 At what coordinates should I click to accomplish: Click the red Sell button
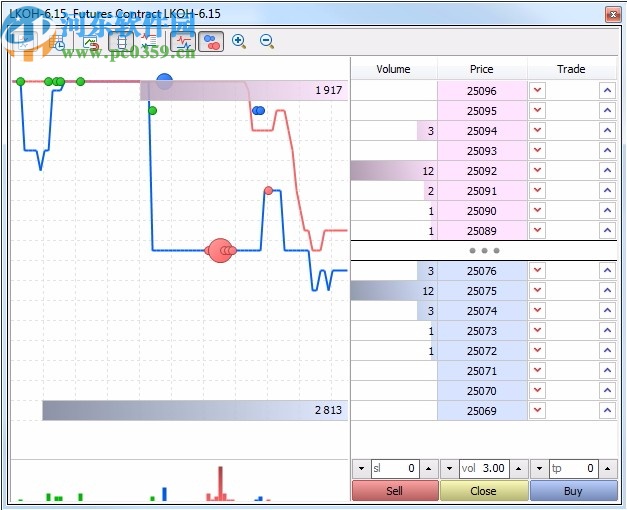395,491
